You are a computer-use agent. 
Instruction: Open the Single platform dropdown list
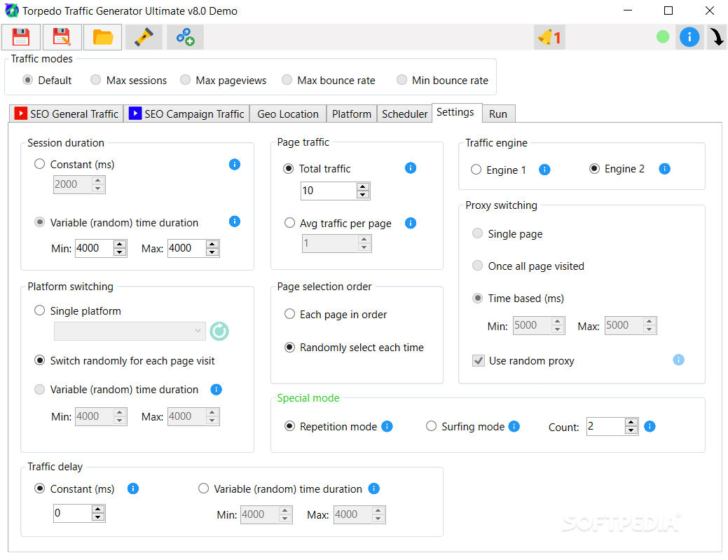[130, 331]
